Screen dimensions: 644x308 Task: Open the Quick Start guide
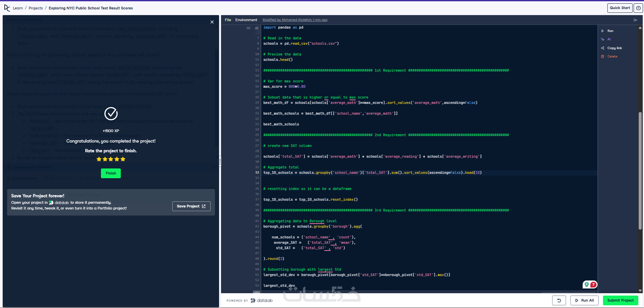(620, 8)
